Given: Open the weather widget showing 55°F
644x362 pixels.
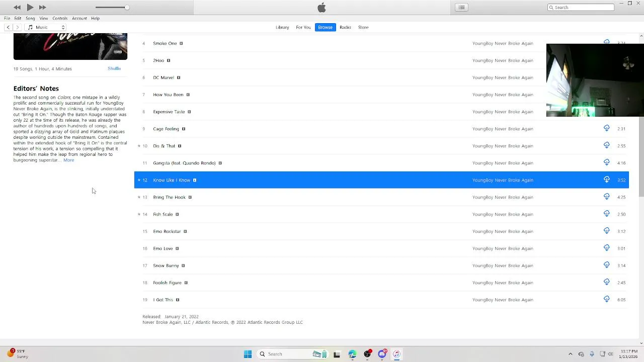Looking at the screenshot, I should [x=18, y=354].
